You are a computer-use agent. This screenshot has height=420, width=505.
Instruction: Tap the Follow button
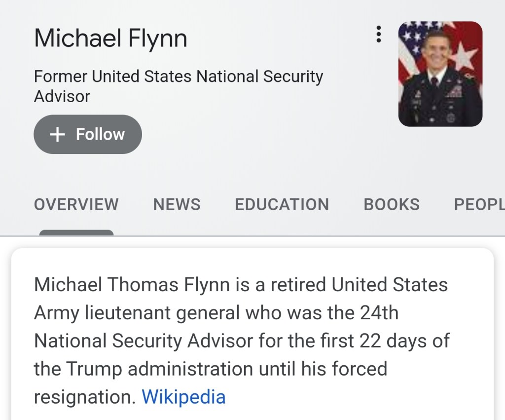tap(88, 134)
